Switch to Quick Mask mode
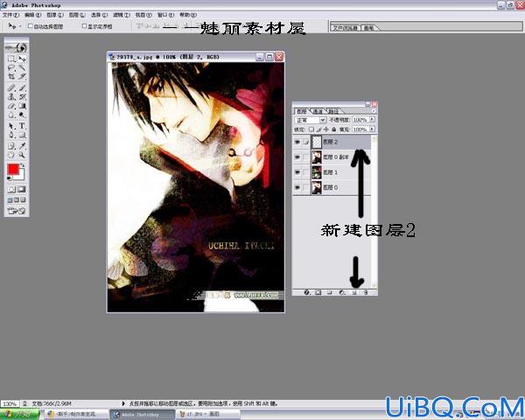Screen dimensions: 525x420 pos(22,189)
